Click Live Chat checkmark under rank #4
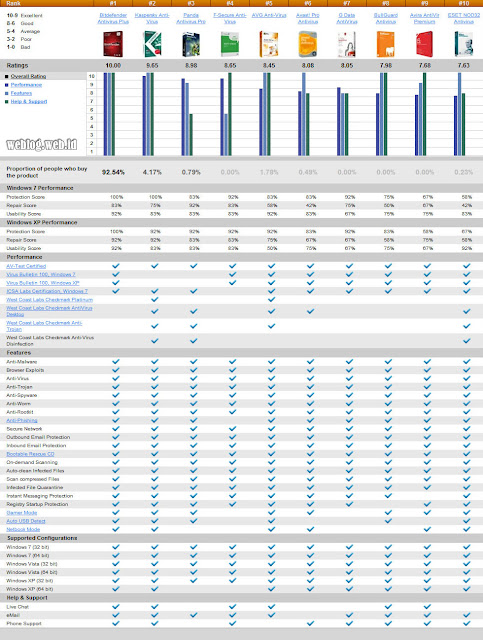 (x=233, y=607)
